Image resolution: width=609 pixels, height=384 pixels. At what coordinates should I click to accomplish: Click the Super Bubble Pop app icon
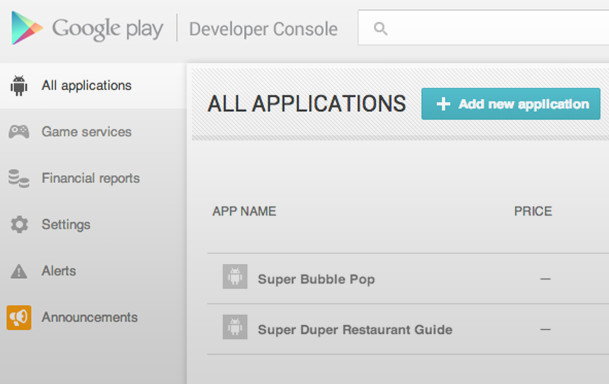(235, 276)
